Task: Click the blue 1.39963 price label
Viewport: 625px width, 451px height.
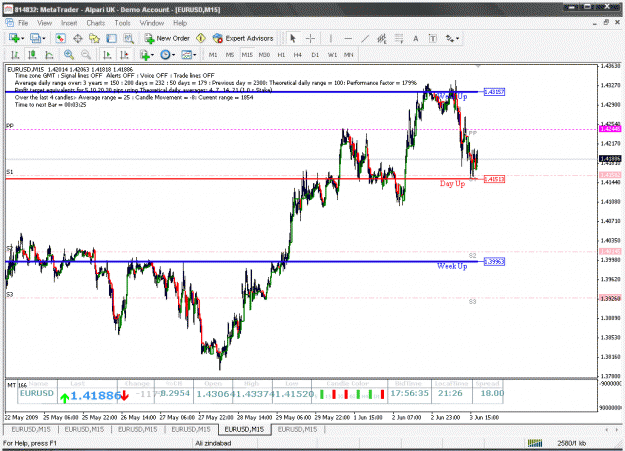Action: pos(494,262)
